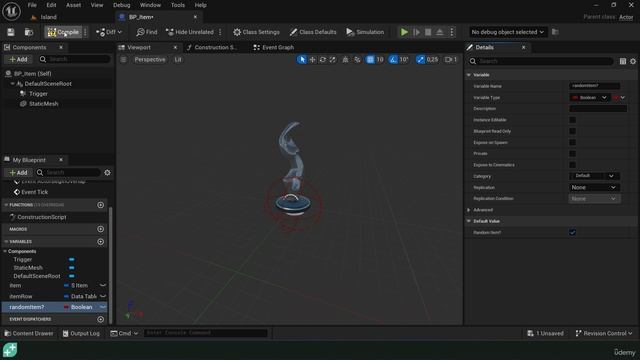Select the StaticMesh component in the tree
Screen dimensions: 640x360
click(x=43, y=104)
